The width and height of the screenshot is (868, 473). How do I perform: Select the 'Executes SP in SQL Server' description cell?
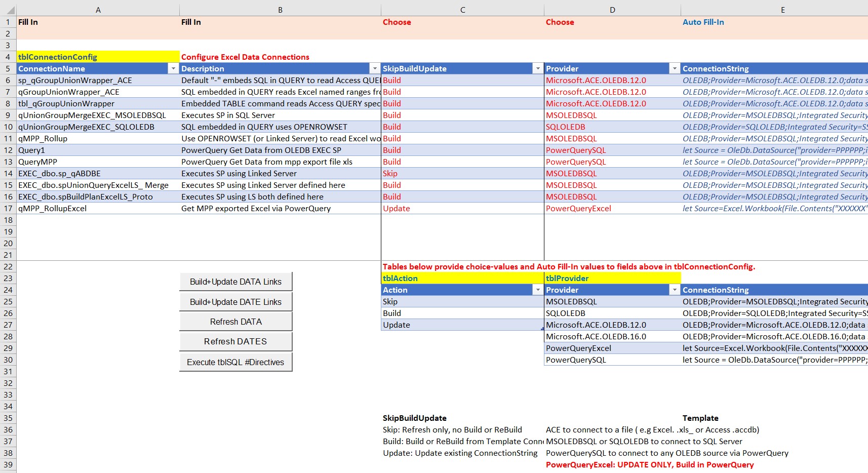click(280, 115)
